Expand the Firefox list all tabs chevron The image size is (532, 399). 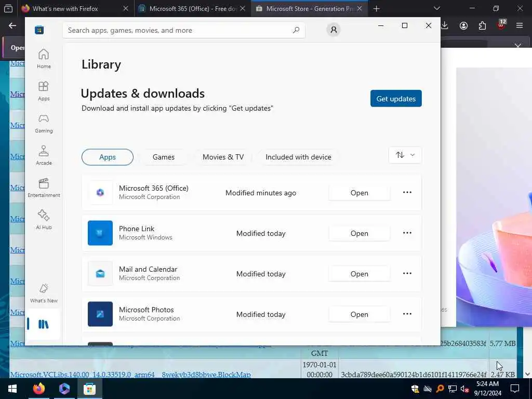tap(436, 8)
